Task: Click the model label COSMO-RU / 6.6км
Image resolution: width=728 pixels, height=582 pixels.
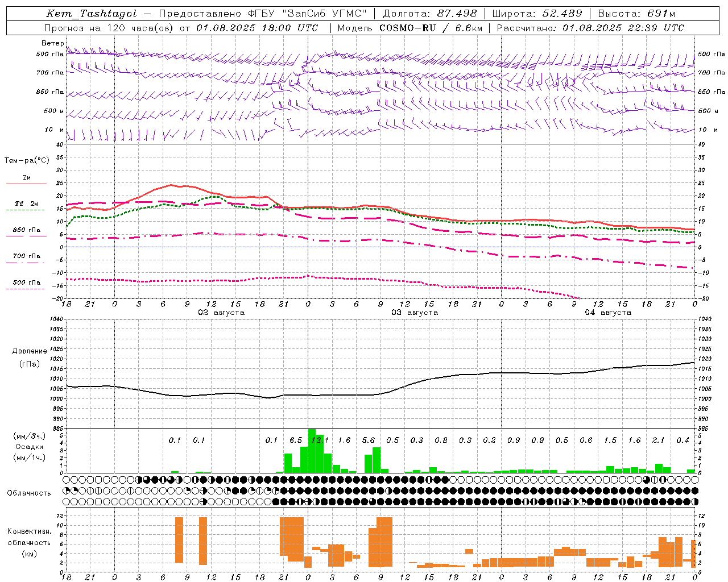Action: [x=431, y=28]
